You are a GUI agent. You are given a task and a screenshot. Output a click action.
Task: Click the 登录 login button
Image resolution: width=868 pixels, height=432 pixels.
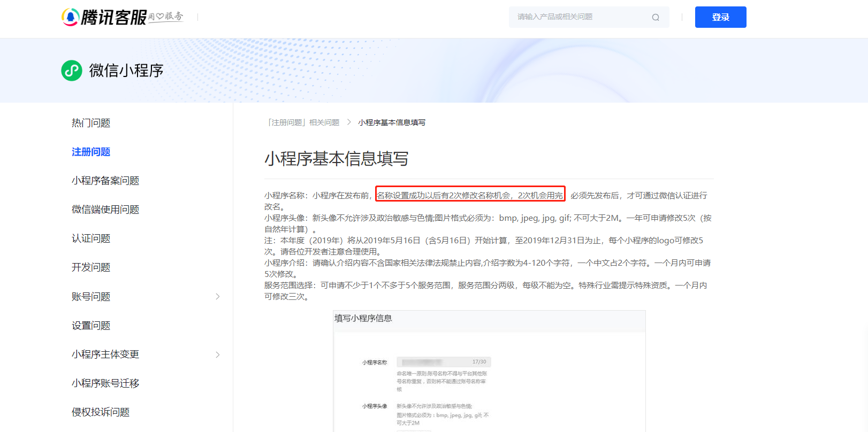[x=720, y=17]
